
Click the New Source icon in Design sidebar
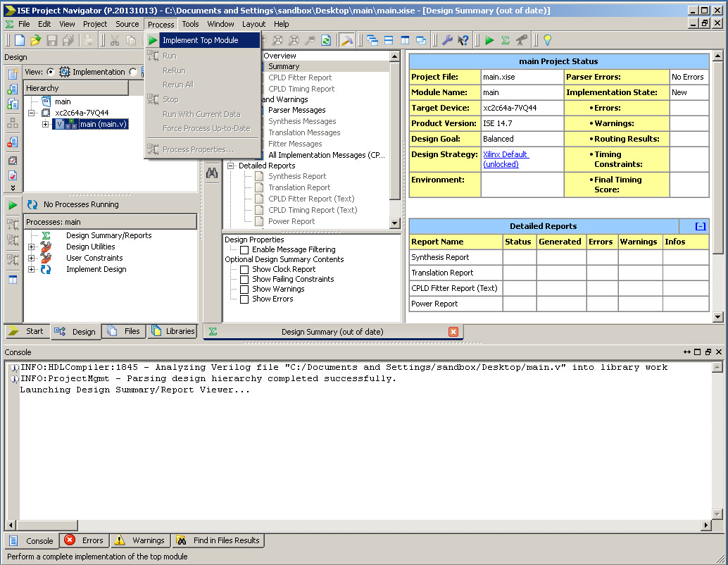[x=13, y=73]
